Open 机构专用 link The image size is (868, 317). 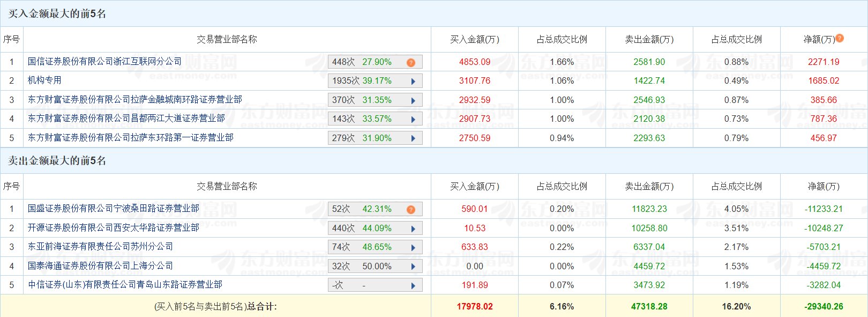(x=44, y=80)
